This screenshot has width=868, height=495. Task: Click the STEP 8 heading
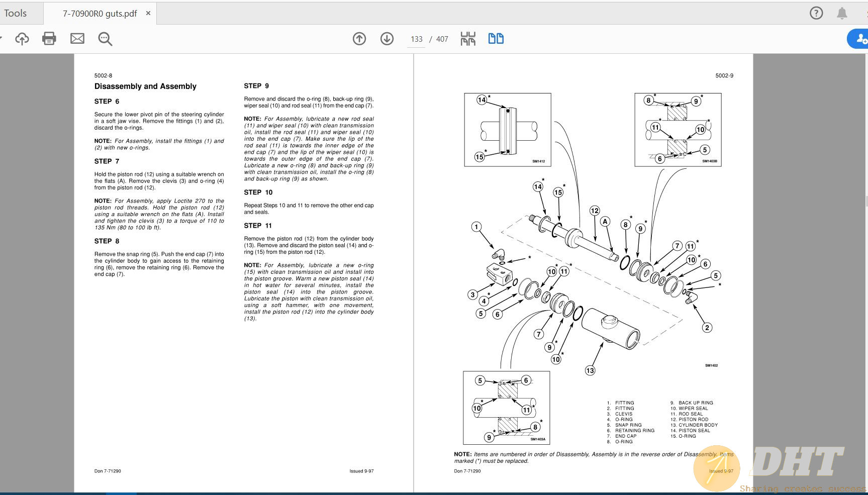107,241
